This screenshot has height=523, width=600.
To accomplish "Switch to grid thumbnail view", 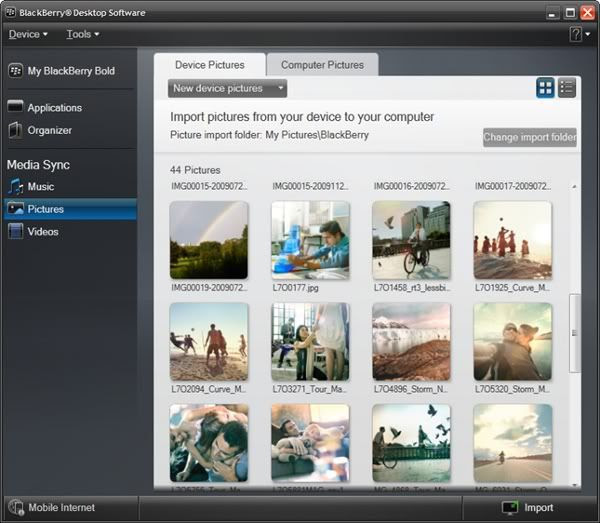I will click(545, 88).
